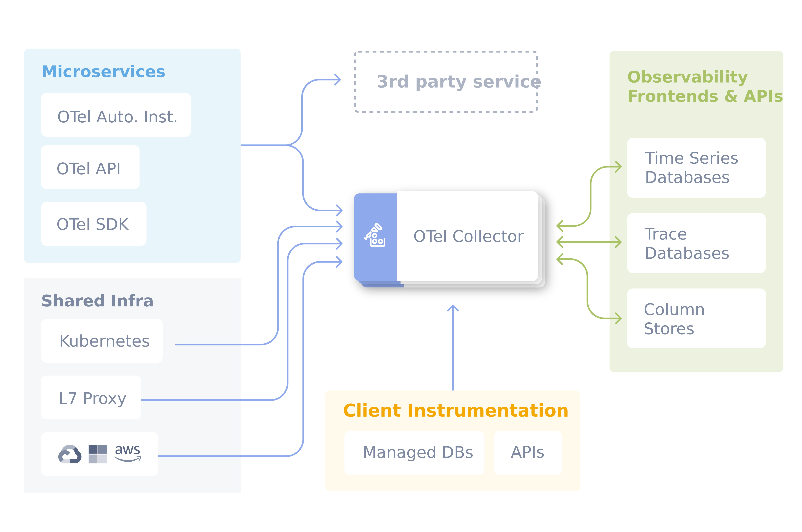
Task: Click the green arrowhead entering Column Stores
Action: (x=618, y=318)
